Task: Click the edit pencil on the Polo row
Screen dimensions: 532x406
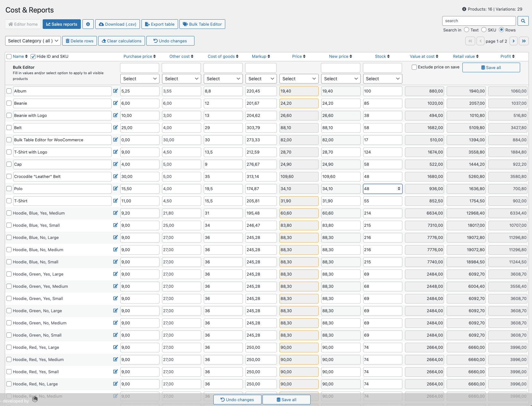Action: point(116,189)
